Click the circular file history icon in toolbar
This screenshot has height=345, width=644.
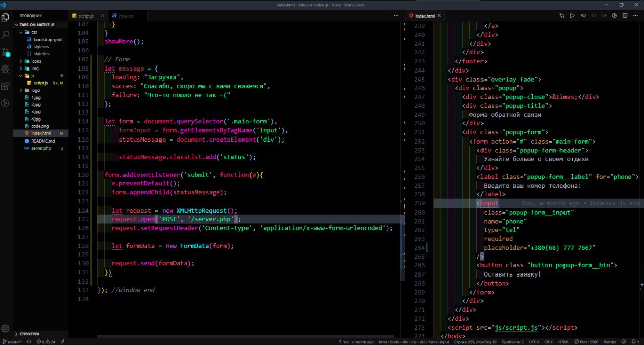614,16
